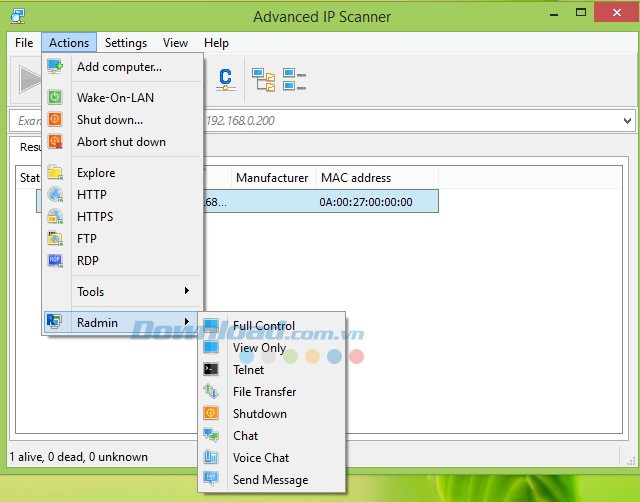This screenshot has height=502, width=640.
Task: Choose Radmin View Only mode
Action: click(x=259, y=348)
